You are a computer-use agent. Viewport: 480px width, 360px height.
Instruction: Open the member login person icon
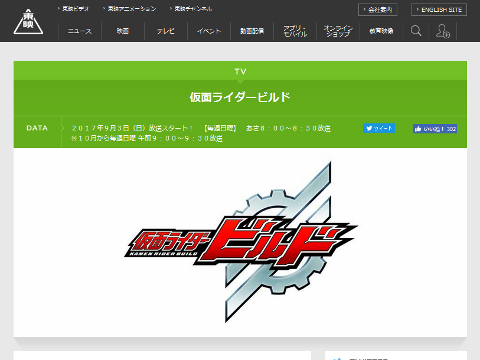tap(443, 31)
